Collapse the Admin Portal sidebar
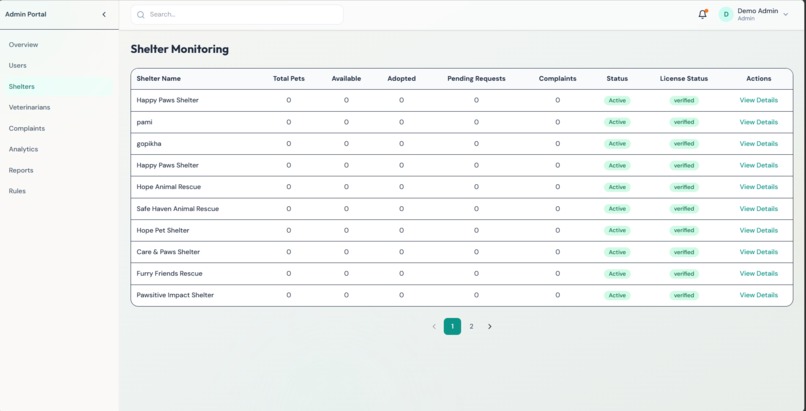The image size is (806, 411). [104, 14]
